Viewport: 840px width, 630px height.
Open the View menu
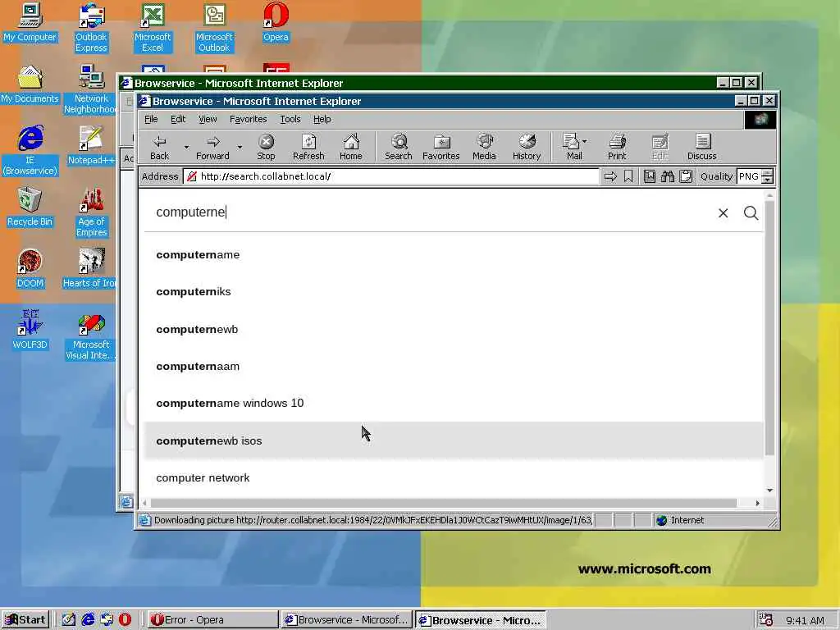pyautogui.click(x=208, y=119)
